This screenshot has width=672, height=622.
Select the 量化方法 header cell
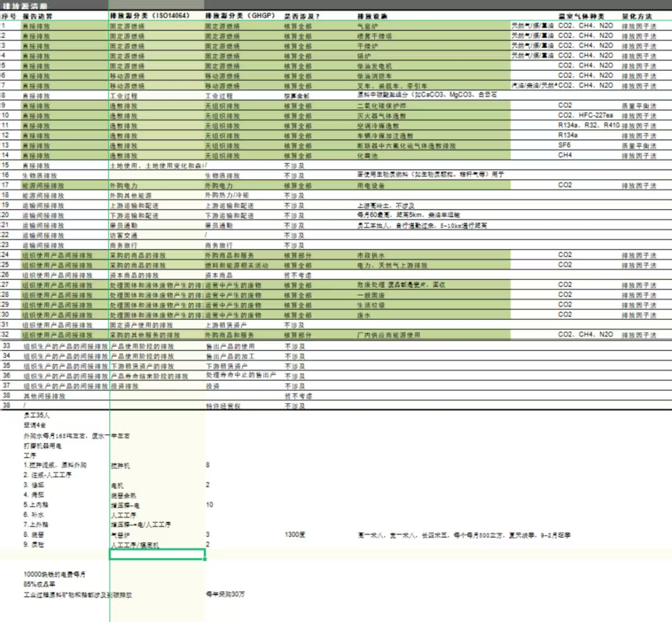(638, 16)
